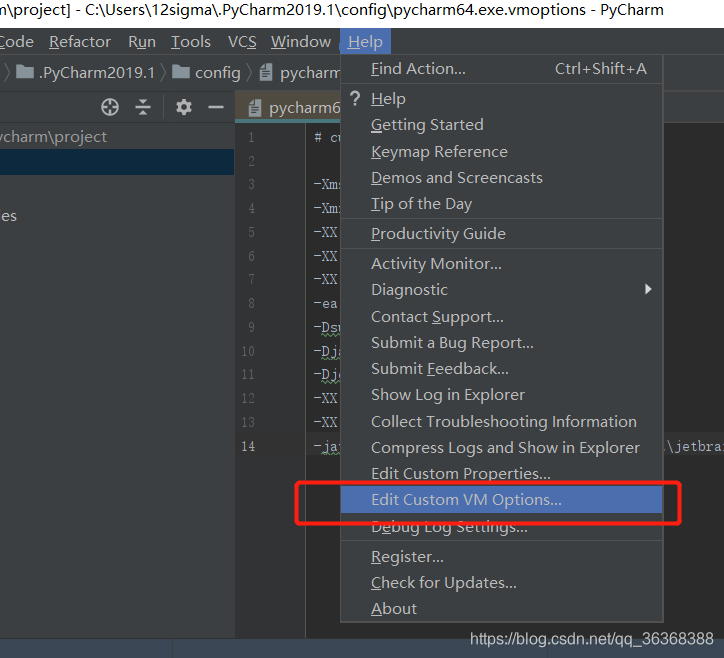Select Submit Feedback...
Image resolution: width=724 pixels, height=658 pixels.
(501, 368)
